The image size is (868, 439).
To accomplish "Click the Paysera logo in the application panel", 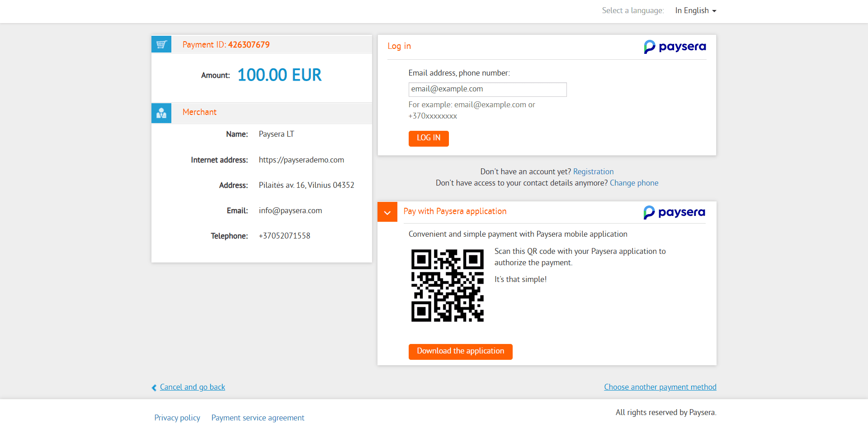I will (674, 212).
